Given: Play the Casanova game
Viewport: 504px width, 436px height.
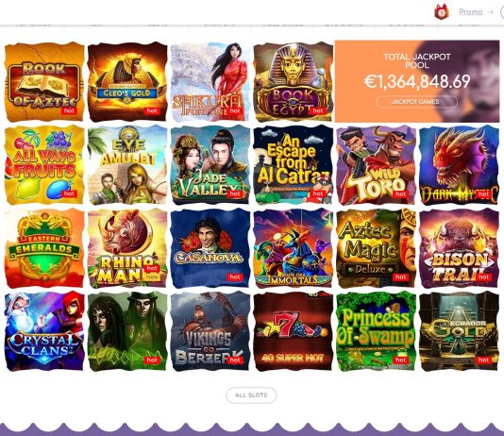Looking at the screenshot, I should click(x=210, y=248).
